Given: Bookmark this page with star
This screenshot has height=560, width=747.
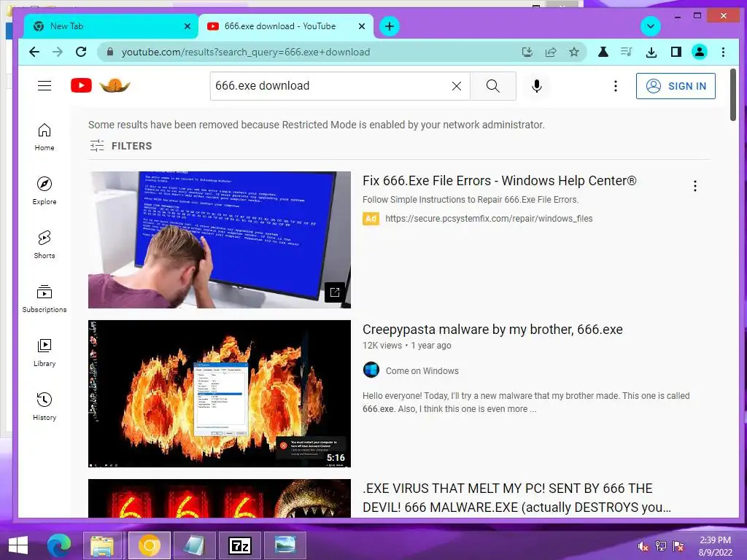Looking at the screenshot, I should click(x=574, y=52).
